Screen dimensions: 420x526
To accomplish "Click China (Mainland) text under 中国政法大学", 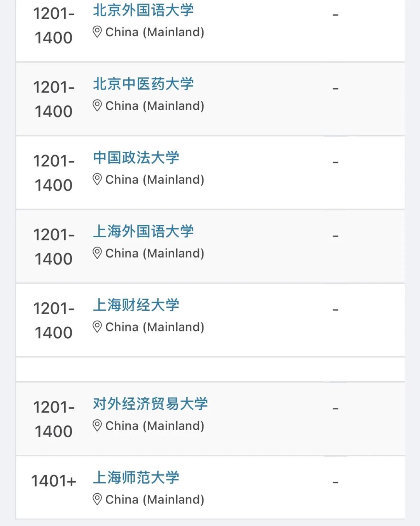I will coord(155,179).
